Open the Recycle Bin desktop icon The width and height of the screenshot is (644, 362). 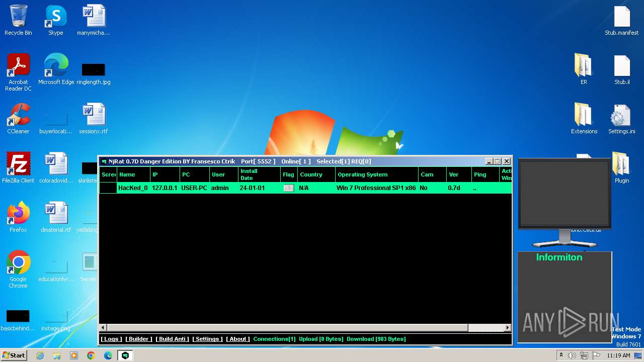click(18, 20)
